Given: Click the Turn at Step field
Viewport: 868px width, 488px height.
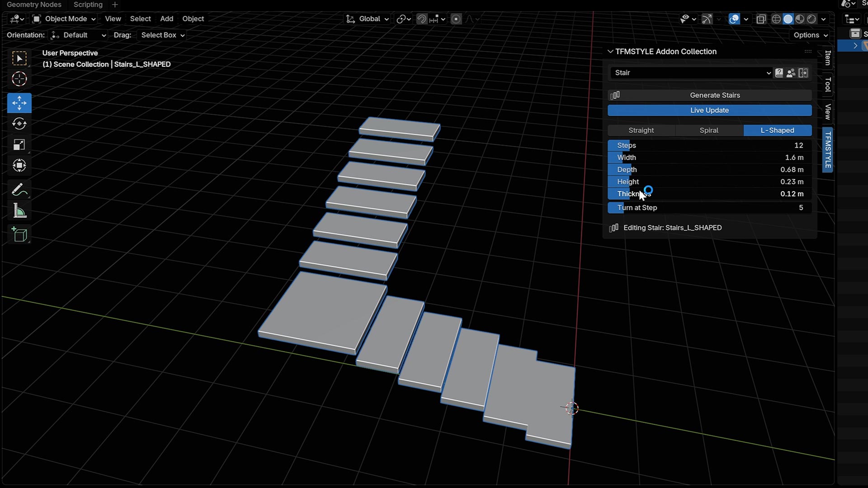Looking at the screenshot, I should [710, 208].
